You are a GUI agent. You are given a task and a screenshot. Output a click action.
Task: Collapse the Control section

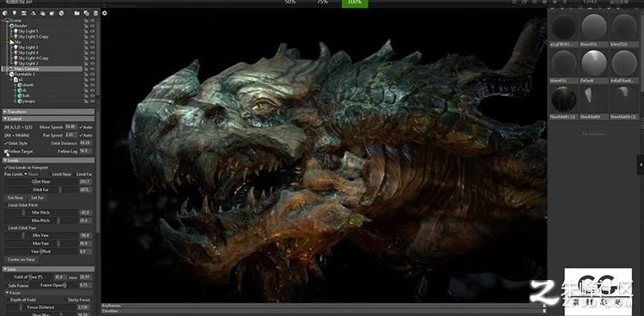pyautogui.click(x=49, y=118)
